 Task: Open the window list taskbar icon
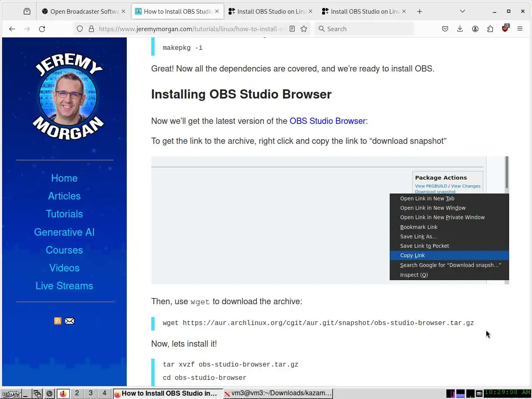pyautogui.click(x=37, y=394)
